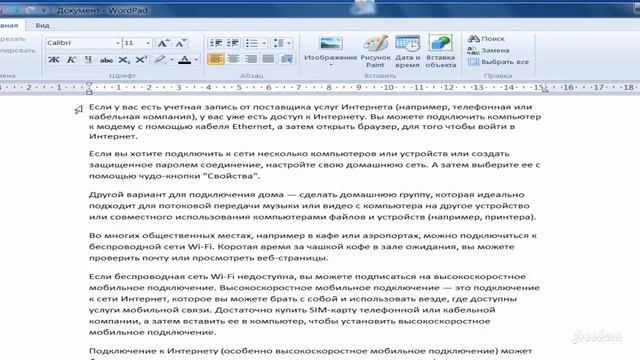The image size is (640, 360).
Task: Open the font size 11 dropdown
Action: (x=148, y=43)
